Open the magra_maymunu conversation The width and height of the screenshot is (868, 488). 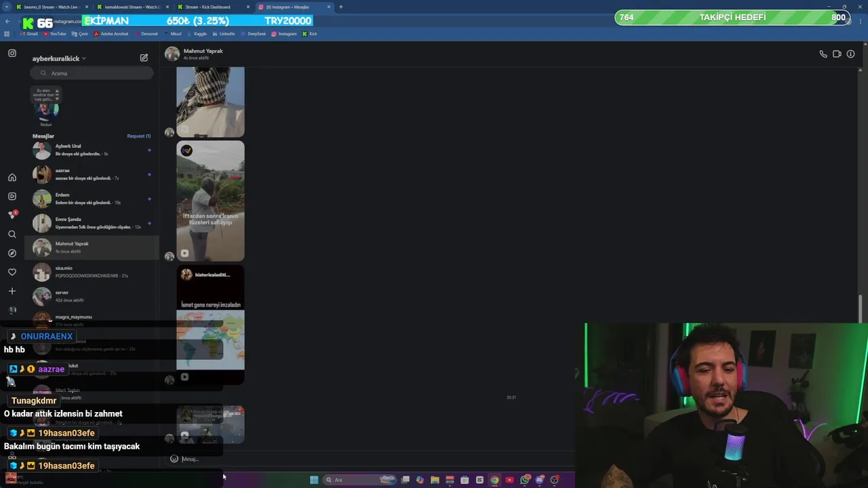(92, 319)
